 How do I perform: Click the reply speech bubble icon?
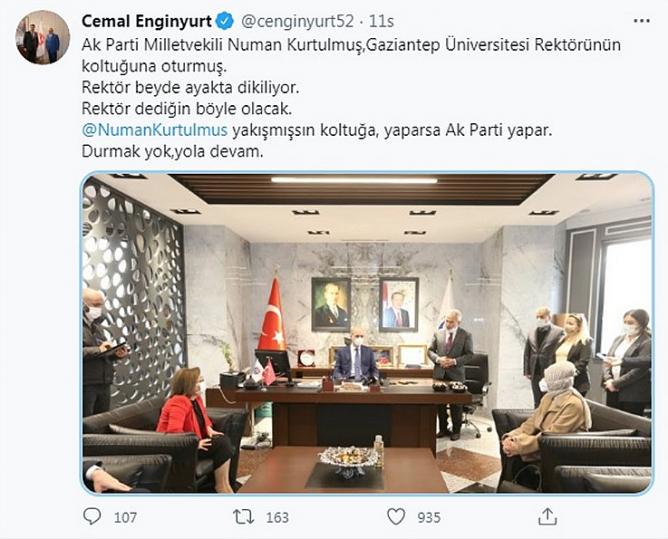tap(92, 516)
